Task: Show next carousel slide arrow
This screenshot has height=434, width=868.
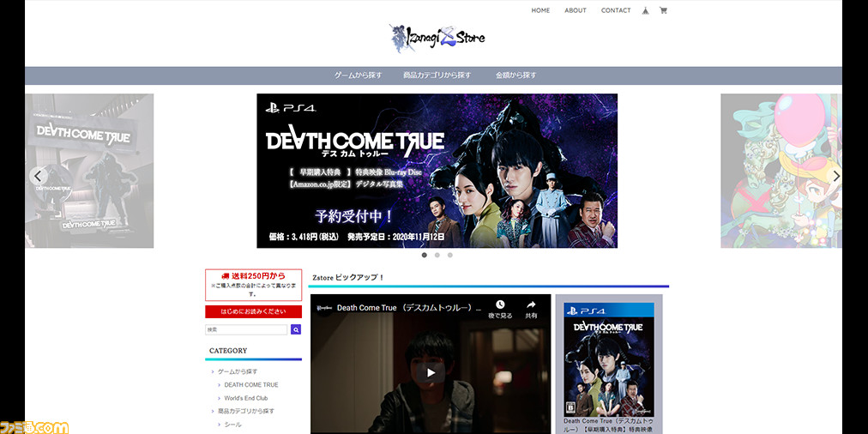Action: pyautogui.click(x=836, y=176)
